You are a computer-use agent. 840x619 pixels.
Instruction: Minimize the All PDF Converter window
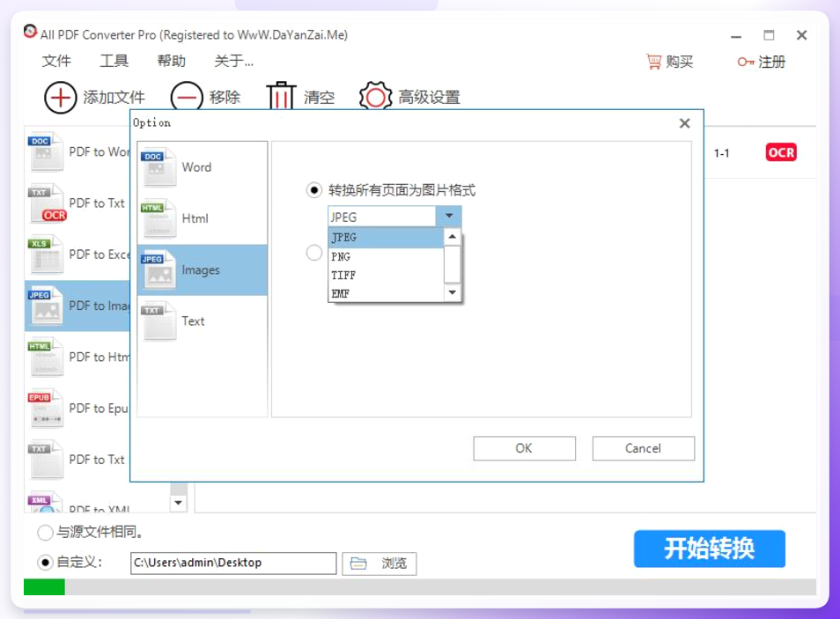point(736,36)
